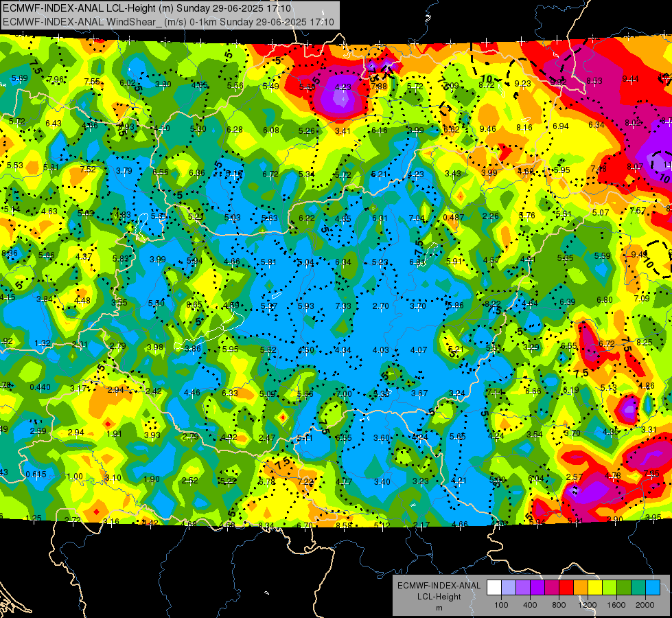Click the wind shear value 4.03

381,350
